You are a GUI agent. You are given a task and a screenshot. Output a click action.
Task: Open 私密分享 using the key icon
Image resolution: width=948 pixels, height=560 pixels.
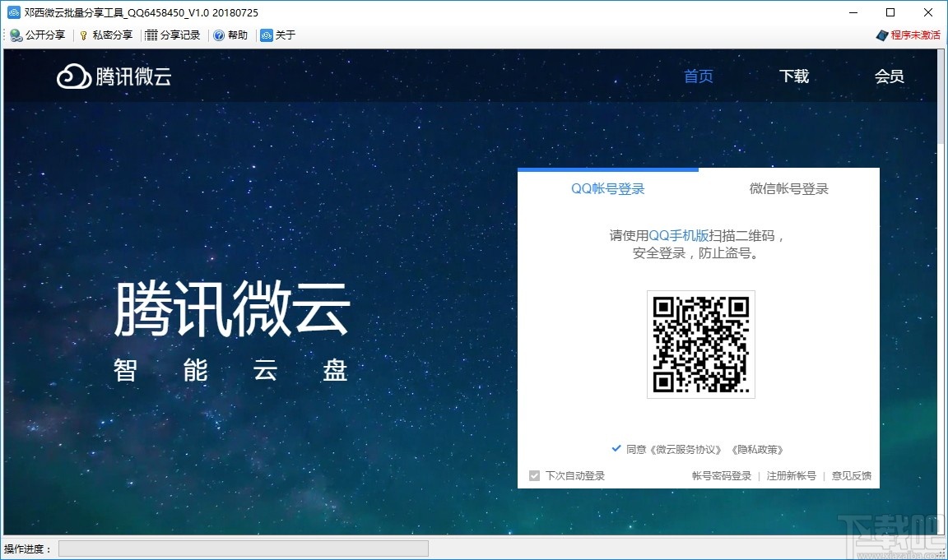81,35
